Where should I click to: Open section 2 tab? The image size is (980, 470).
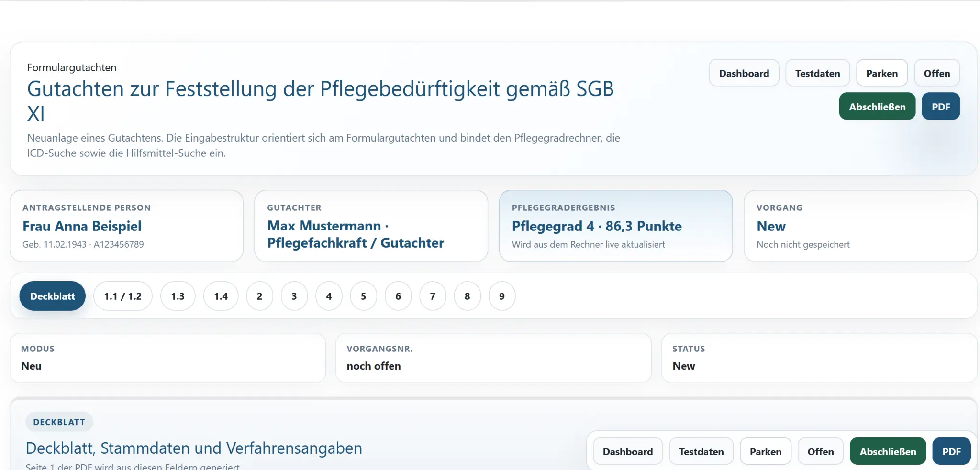click(260, 296)
